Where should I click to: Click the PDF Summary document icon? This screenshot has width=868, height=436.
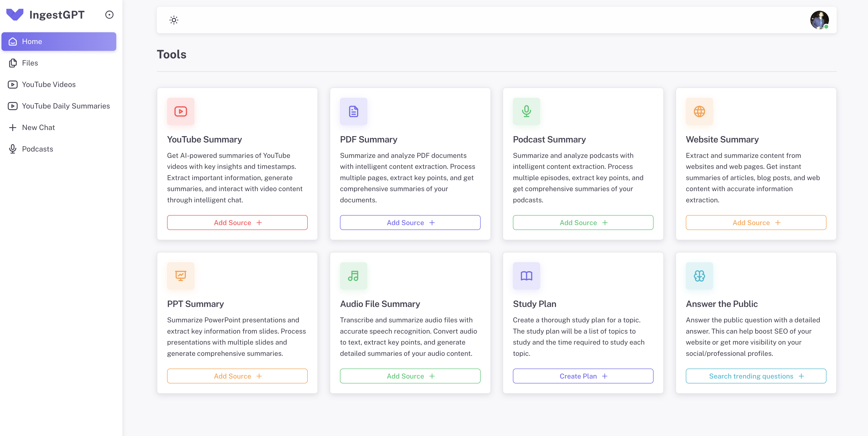(x=353, y=112)
